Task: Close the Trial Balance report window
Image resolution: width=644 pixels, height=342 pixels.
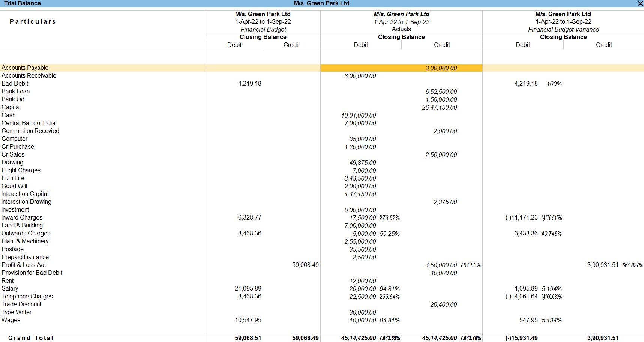Action: (640, 3)
